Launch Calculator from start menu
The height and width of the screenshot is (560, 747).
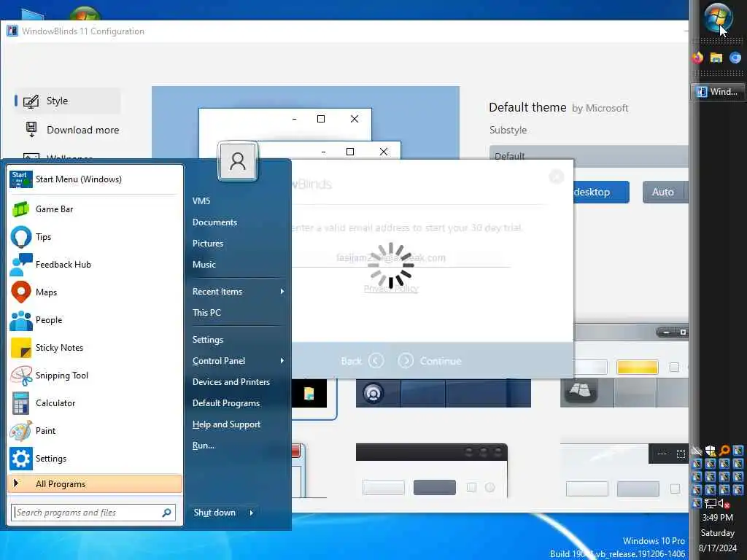(x=96, y=402)
